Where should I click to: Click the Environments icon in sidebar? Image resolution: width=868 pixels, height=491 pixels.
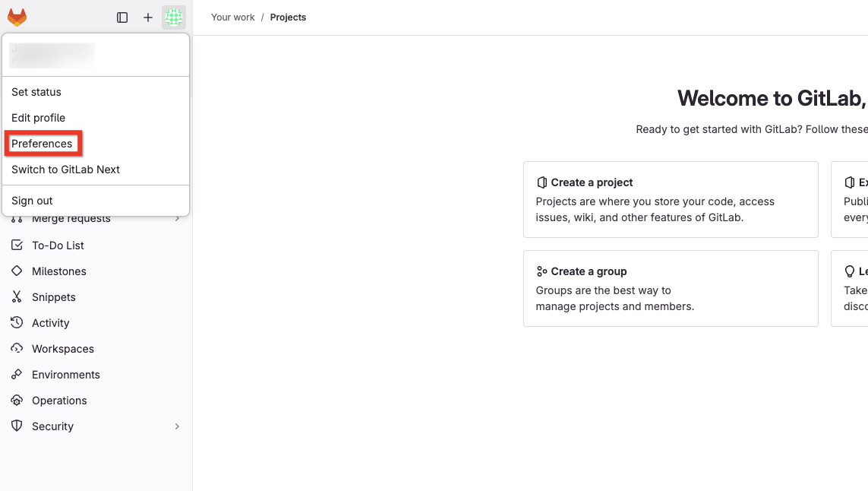coord(17,375)
